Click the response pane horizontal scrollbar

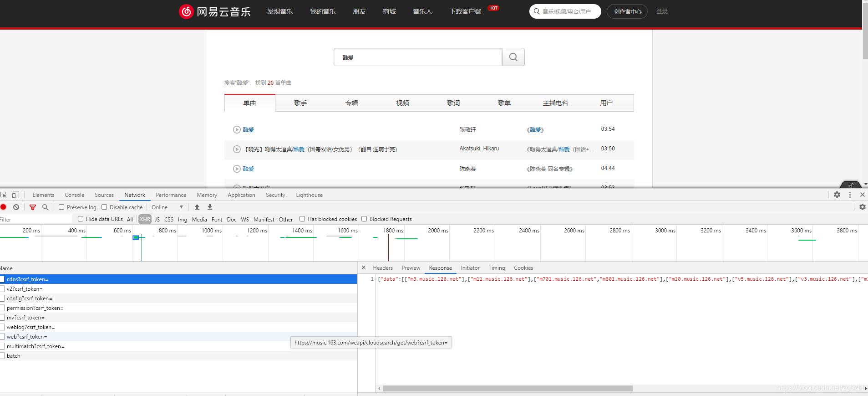(x=508, y=388)
